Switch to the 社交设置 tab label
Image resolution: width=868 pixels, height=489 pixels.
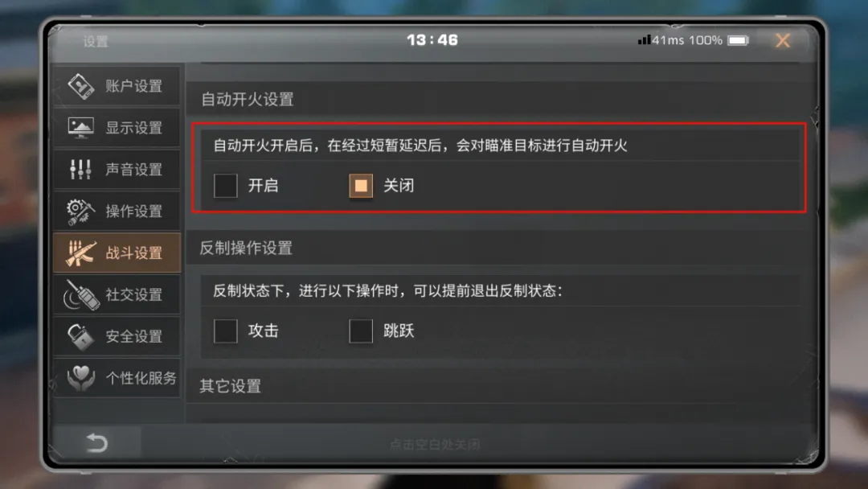point(134,294)
